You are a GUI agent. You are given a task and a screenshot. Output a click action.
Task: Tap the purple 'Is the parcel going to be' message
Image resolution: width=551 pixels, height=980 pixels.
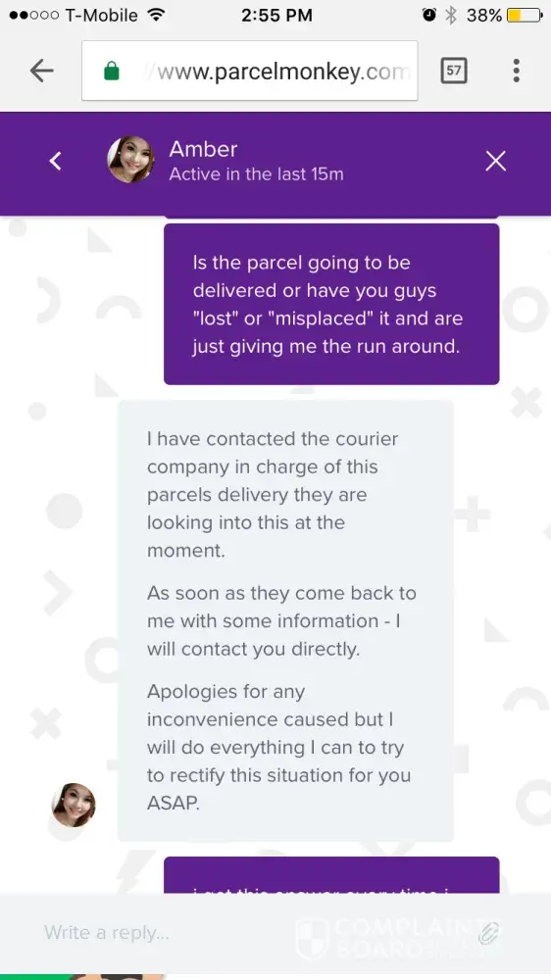coord(331,304)
